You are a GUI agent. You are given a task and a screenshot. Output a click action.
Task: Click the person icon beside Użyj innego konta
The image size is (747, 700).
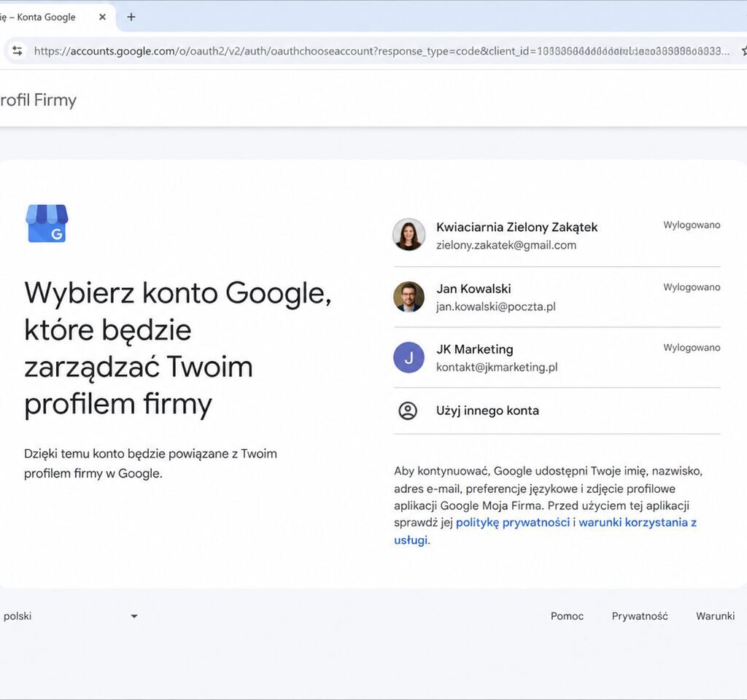408,411
